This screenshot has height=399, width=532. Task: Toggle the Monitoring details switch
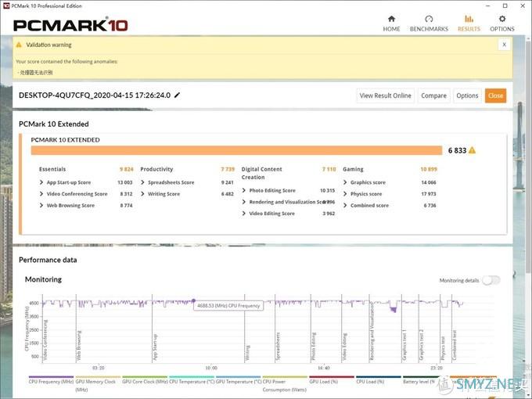491,280
